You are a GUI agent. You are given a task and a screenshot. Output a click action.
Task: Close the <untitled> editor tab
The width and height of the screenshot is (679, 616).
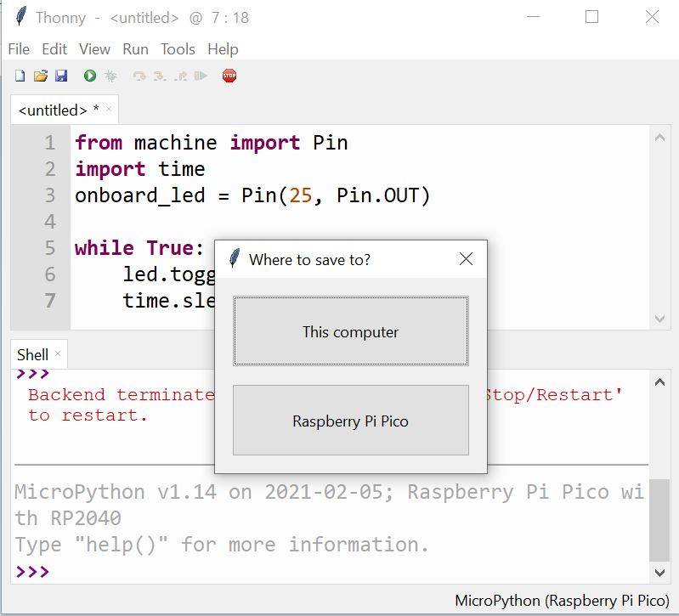109,109
